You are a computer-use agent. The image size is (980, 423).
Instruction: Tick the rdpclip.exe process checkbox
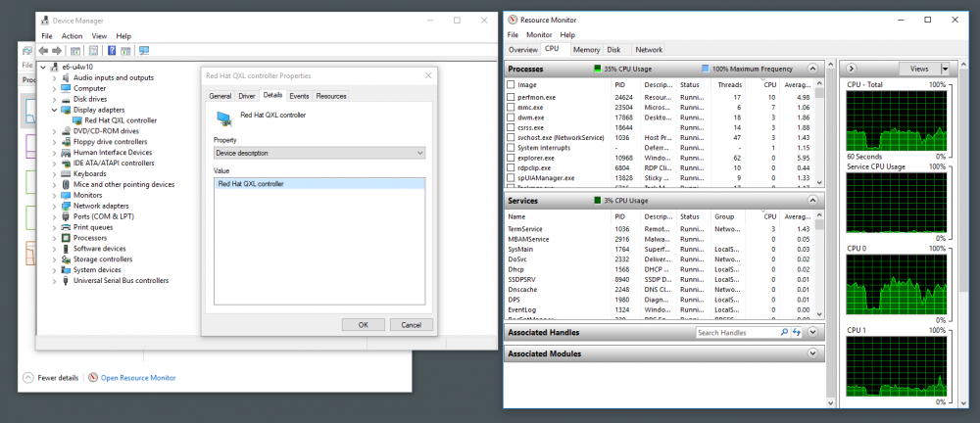(512, 168)
